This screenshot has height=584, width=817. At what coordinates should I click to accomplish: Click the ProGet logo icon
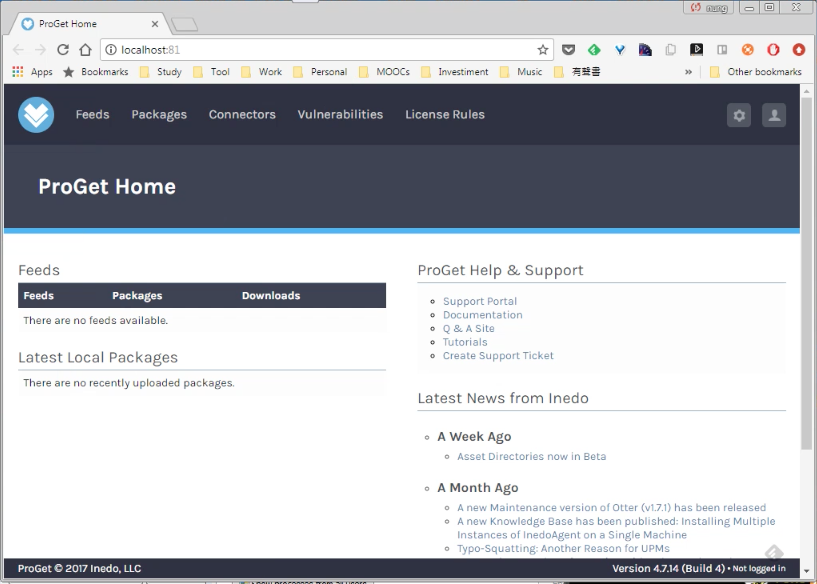36,115
